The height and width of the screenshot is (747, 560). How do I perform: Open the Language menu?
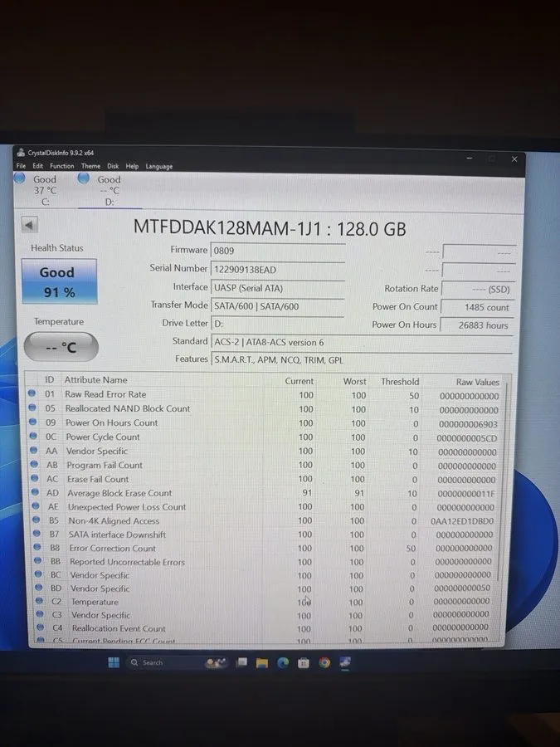159,166
